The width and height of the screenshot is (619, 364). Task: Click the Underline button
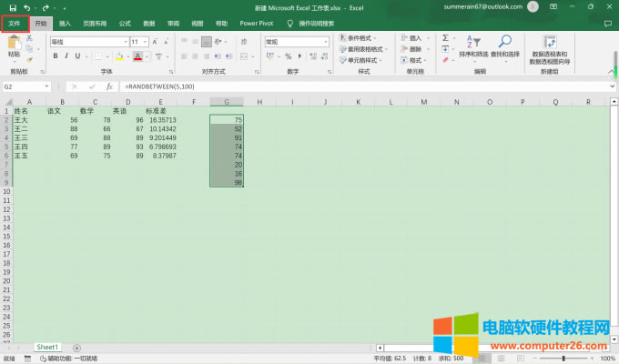point(79,56)
